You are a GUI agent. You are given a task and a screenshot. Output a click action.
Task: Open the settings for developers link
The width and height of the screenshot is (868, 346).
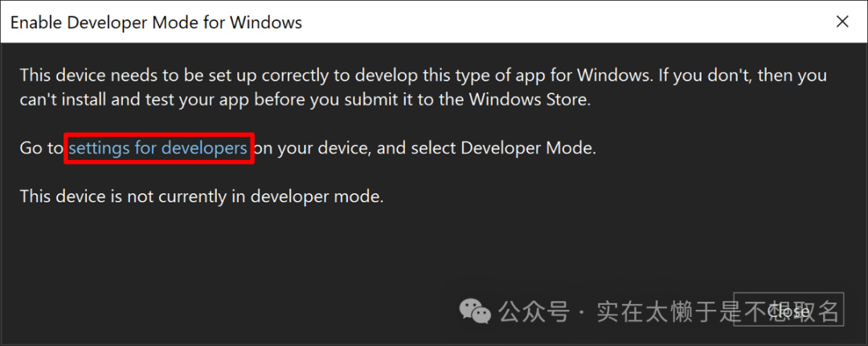pos(158,148)
